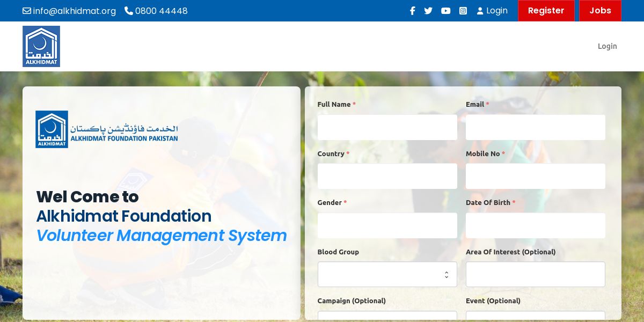Image resolution: width=644 pixels, height=322 pixels.
Task: Click the 'Full Name' label
Action: [x=334, y=105]
